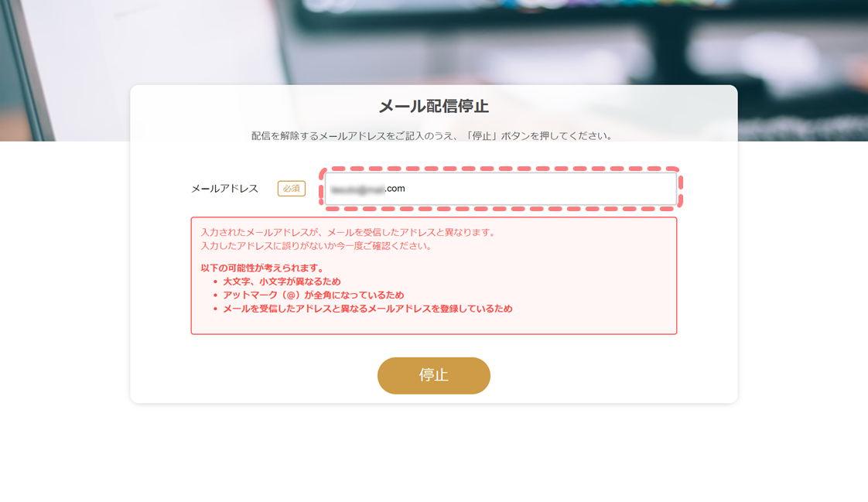Click the bullet アットマーク（@）が全角になっているため
This screenshot has width=868, height=502.
[x=313, y=295]
